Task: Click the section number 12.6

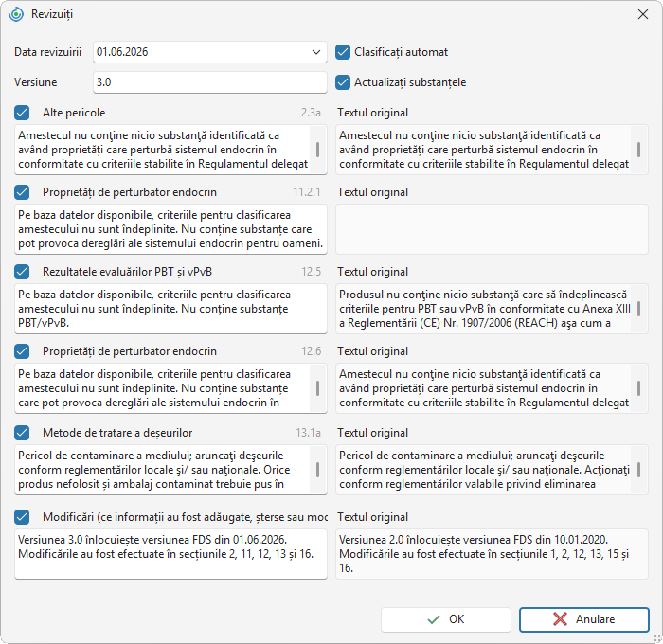Action: pos(312,351)
